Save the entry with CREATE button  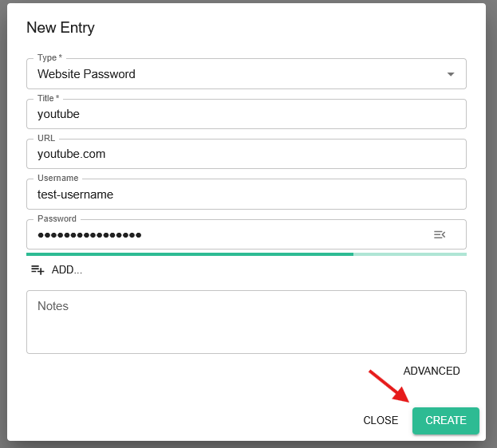click(446, 420)
